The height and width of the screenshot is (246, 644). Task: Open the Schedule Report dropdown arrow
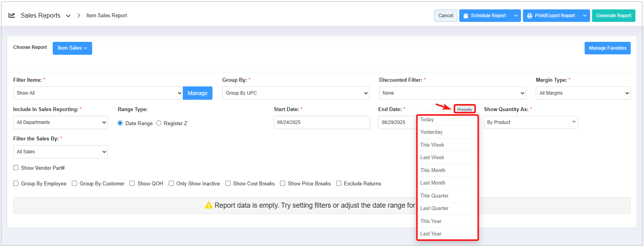[516, 16]
